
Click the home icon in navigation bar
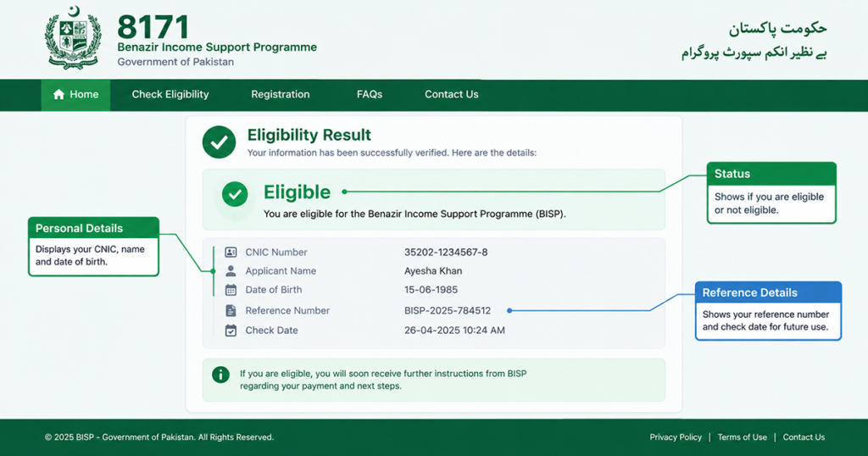(58, 95)
